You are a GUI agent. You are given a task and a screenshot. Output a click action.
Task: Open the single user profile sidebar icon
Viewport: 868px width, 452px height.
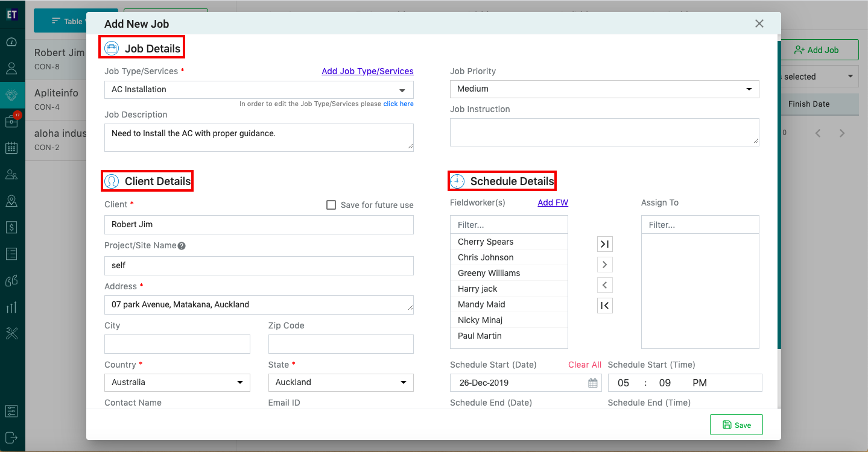(11, 68)
